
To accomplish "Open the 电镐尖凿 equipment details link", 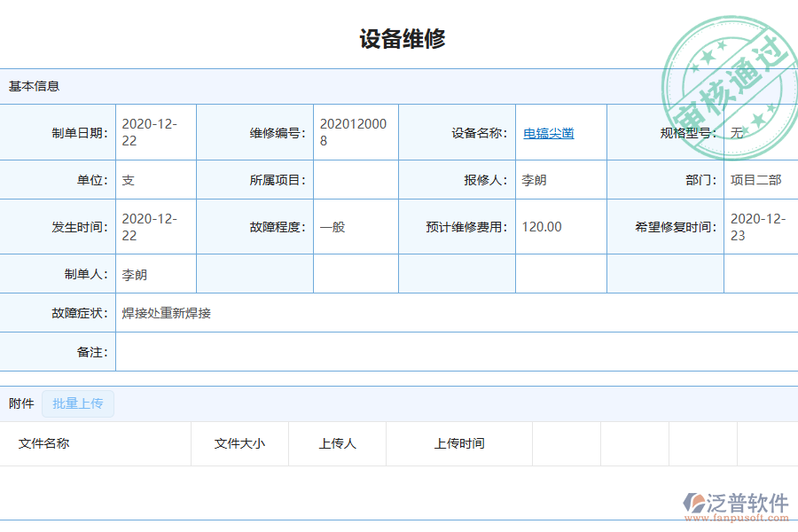I will [547, 132].
